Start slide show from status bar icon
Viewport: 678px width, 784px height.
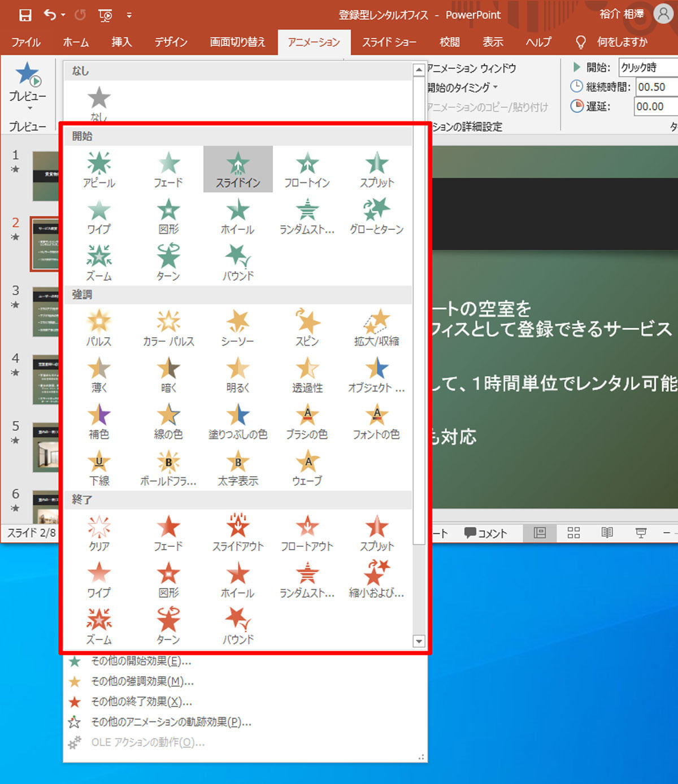[x=641, y=533]
